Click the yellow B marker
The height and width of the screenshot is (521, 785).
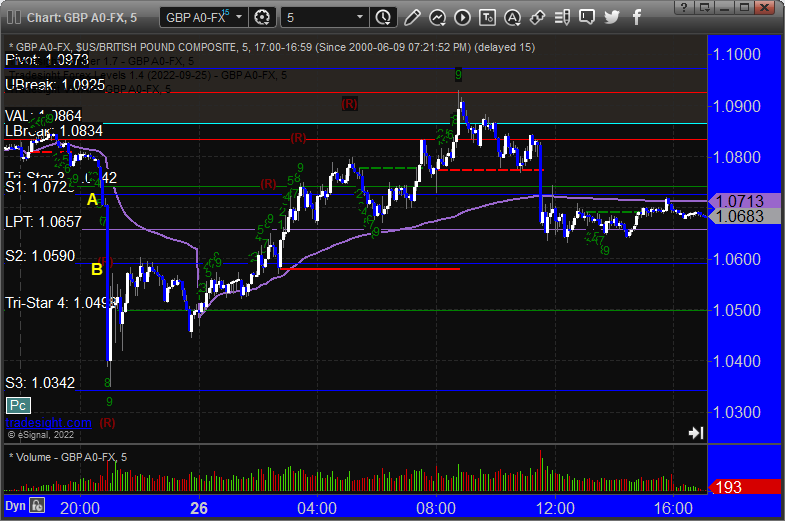click(x=97, y=269)
